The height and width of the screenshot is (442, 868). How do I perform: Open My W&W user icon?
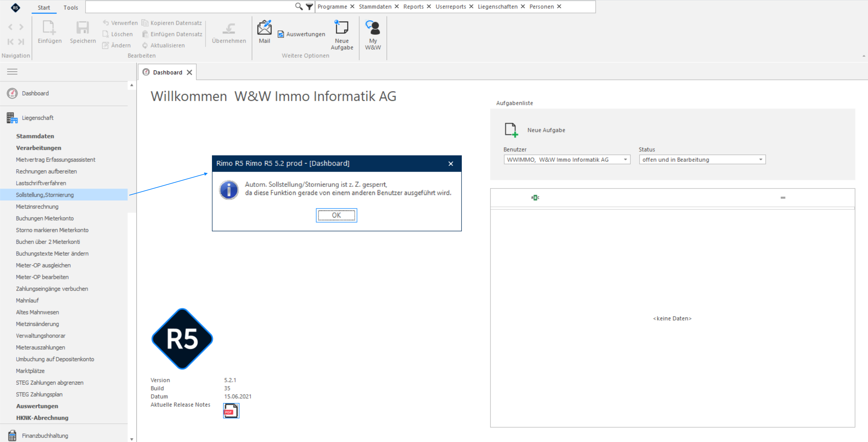(373, 28)
